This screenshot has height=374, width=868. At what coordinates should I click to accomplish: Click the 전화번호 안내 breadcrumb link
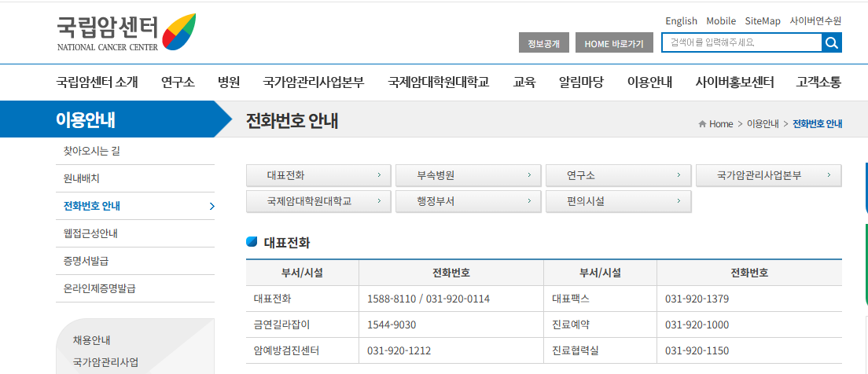pyautogui.click(x=818, y=124)
